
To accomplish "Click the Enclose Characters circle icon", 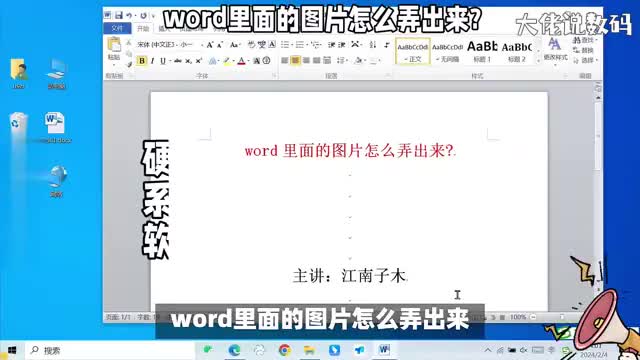I will 267,61.
